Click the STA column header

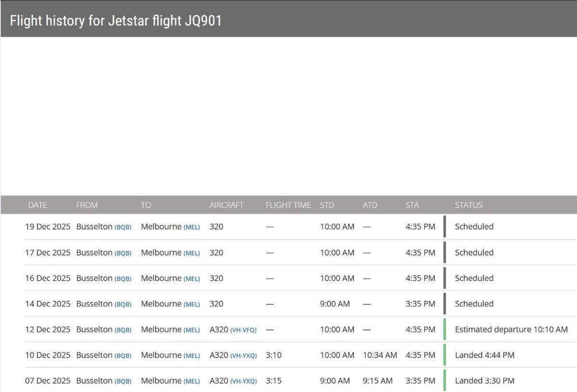click(412, 205)
